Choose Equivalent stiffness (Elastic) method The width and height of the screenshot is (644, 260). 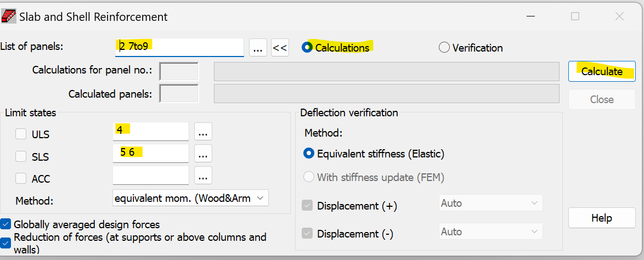click(309, 154)
